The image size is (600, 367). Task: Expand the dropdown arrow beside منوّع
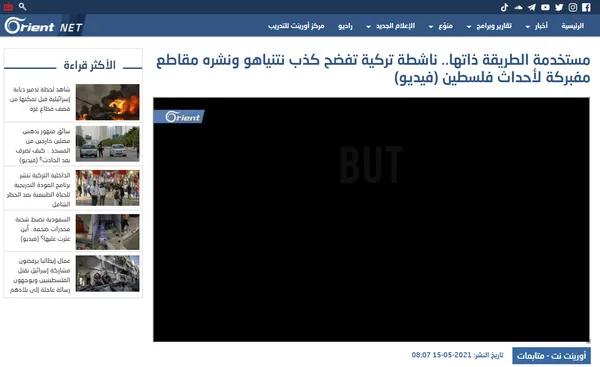tap(431, 27)
